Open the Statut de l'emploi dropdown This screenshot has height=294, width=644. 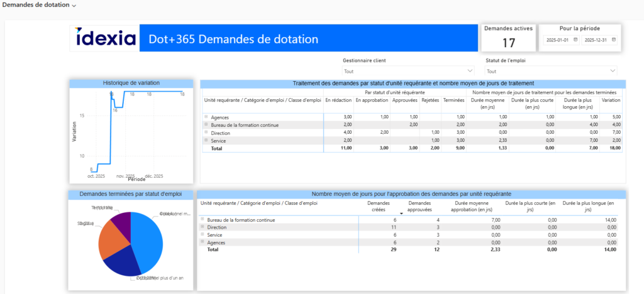[551, 71]
